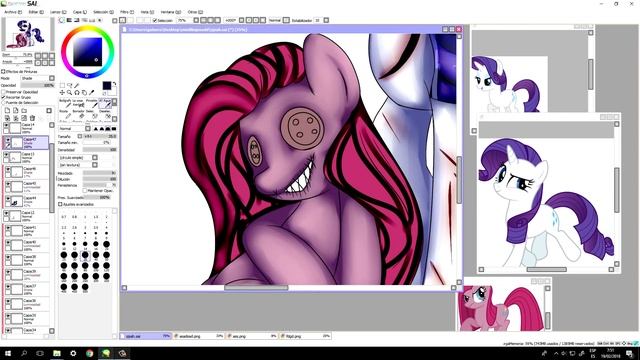640x360 pixels.
Task: Open File Explorer from the taskbar
Action: point(57,353)
